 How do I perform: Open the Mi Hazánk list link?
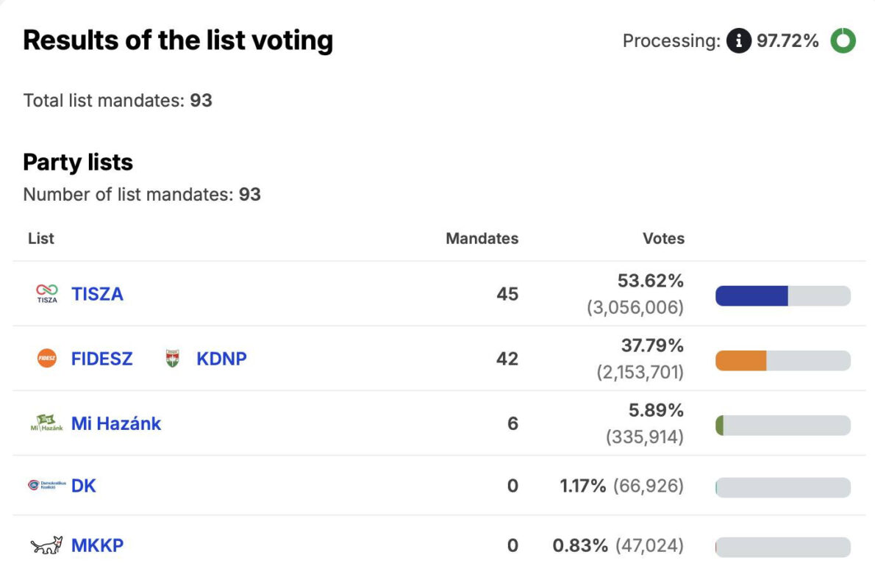click(x=116, y=423)
